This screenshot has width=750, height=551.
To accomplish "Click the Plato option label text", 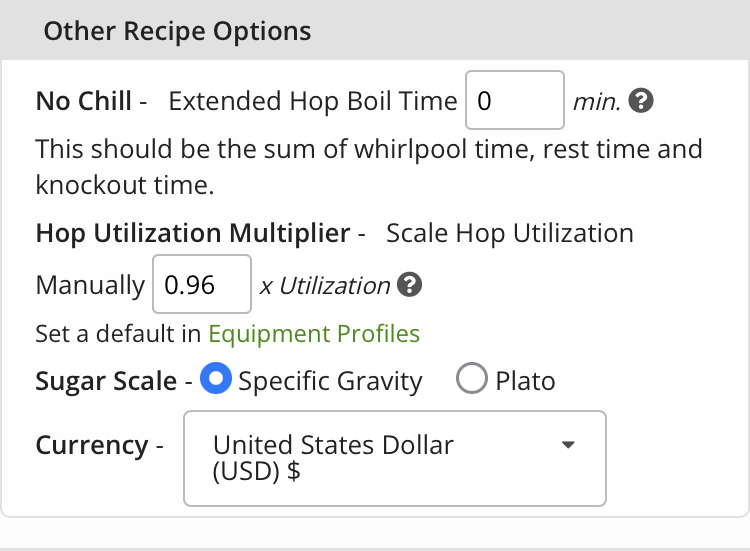I will click(x=525, y=381).
